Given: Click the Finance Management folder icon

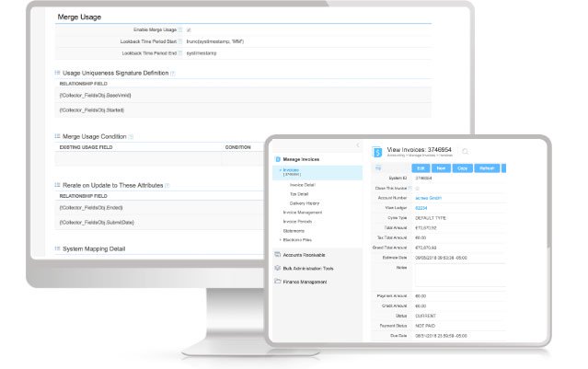Looking at the screenshot, I should click(x=278, y=282).
